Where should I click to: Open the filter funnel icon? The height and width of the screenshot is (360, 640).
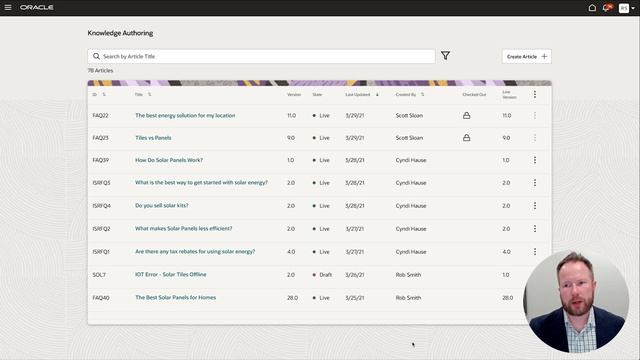tap(445, 56)
